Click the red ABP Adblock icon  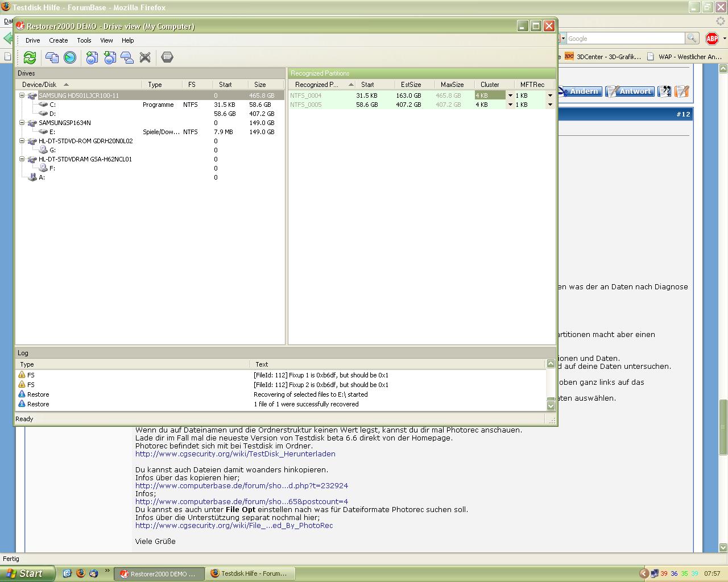[712, 38]
